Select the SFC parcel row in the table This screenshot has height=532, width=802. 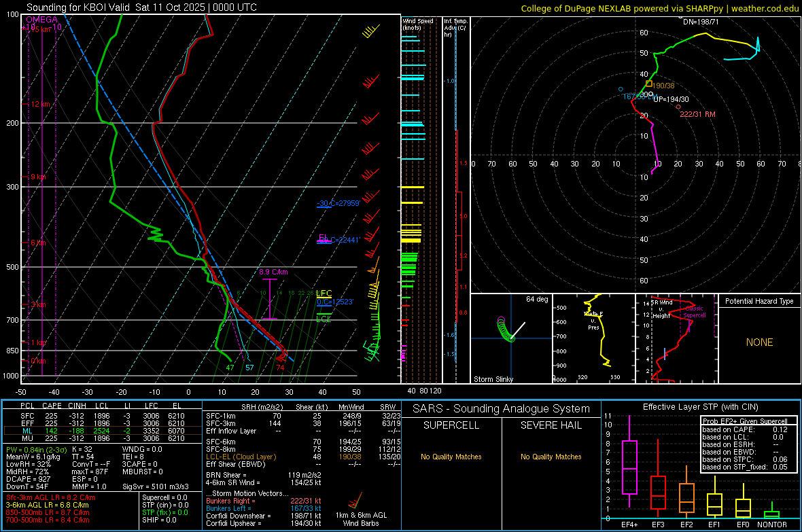103,416
